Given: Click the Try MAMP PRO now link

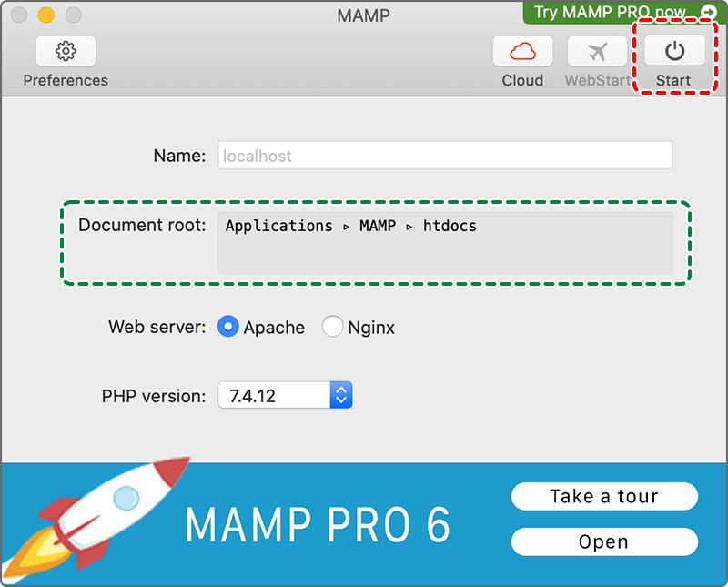Looking at the screenshot, I should (x=610, y=13).
